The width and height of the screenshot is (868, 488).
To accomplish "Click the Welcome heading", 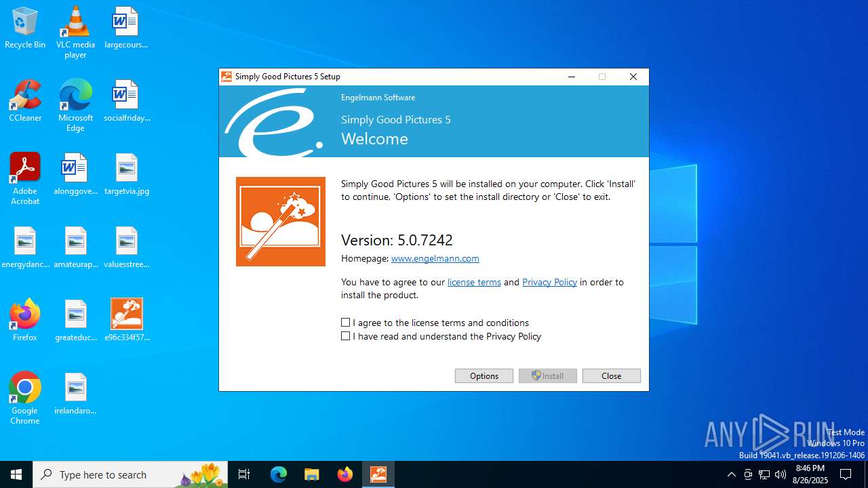I will (374, 139).
